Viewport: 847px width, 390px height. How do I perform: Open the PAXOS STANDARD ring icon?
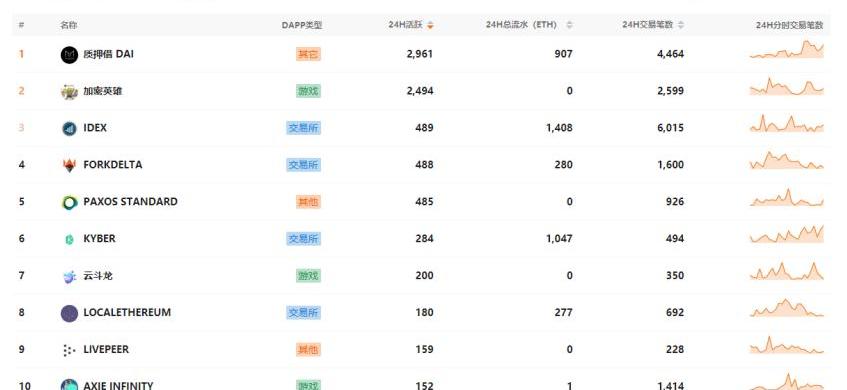69,203
